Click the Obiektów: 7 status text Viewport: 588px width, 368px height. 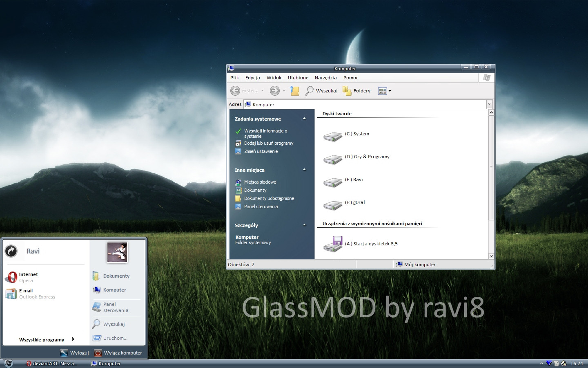click(241, 265)
